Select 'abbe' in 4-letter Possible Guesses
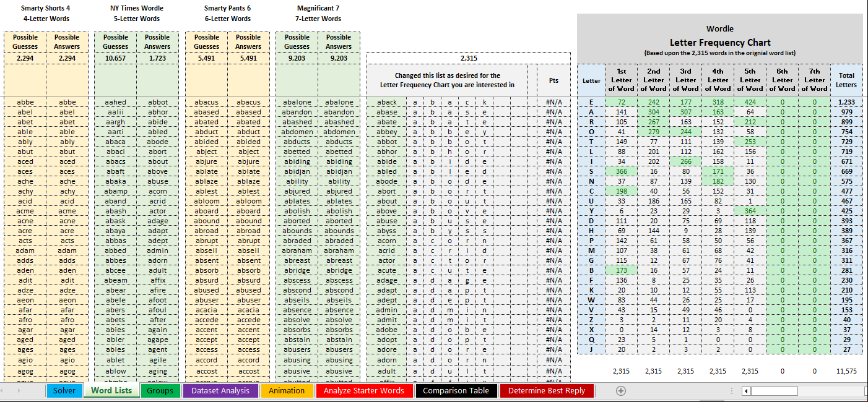Screen dimensions: 868x402 25,102
